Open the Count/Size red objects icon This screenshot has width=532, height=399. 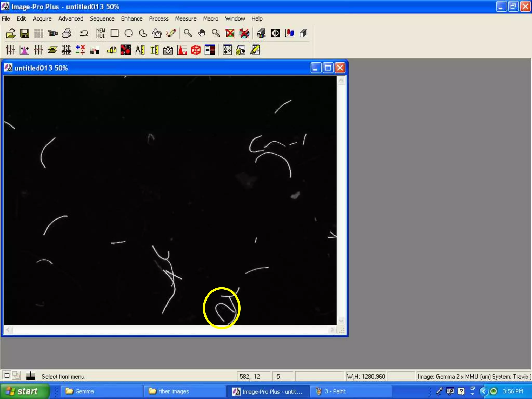[126, 50]
